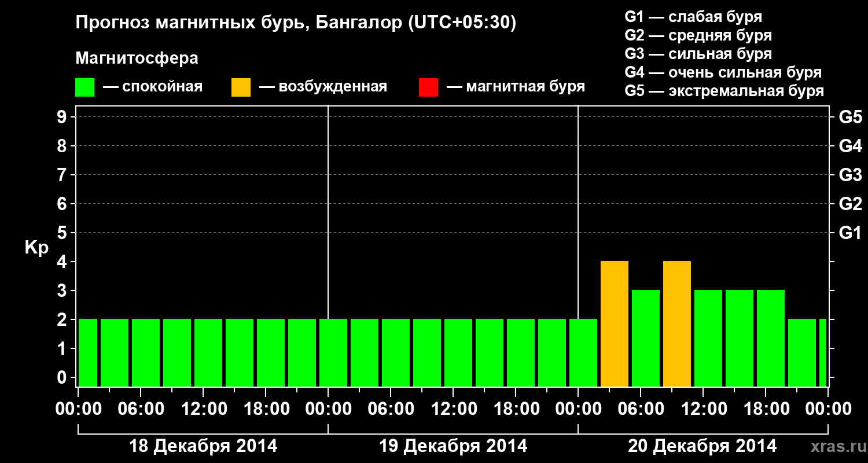Click the '18 Декабря 2014' date label
This screenshot has height=463, width=868.
click(x=203, y=446)
